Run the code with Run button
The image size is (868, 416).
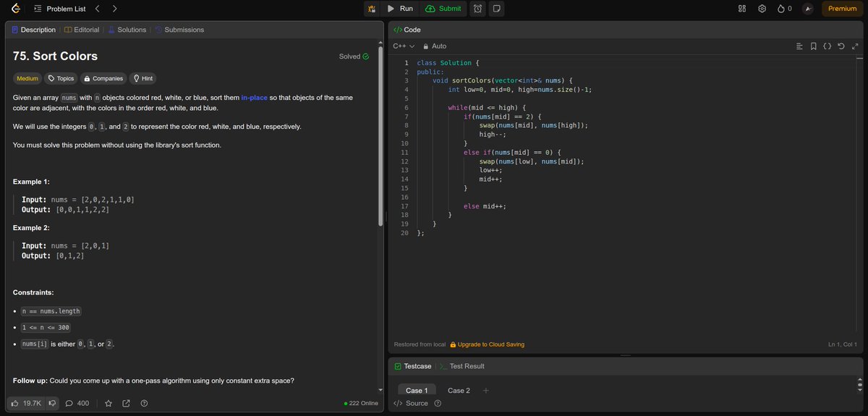coord(400,9)
